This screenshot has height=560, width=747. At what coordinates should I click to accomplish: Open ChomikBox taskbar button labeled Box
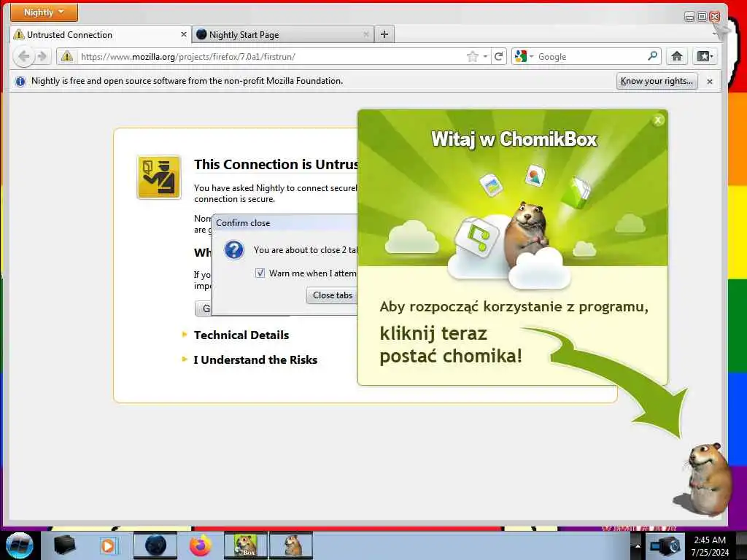tap(246, 545)
